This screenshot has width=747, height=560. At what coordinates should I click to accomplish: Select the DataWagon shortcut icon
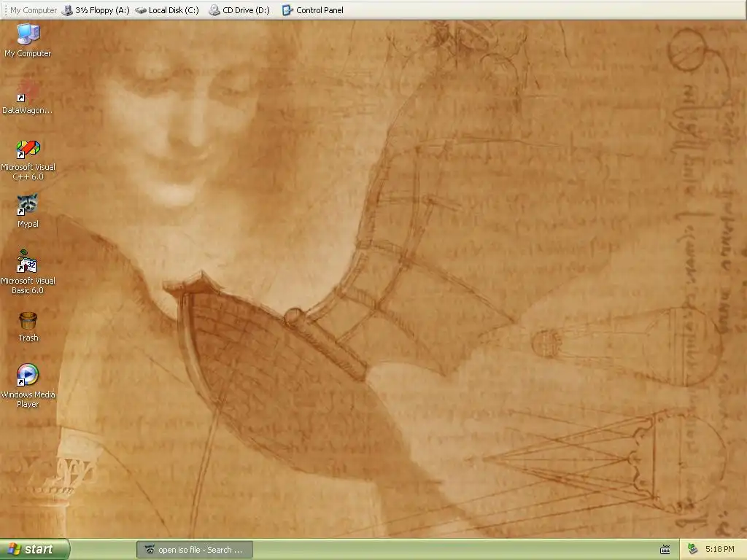tap(28, 97)
